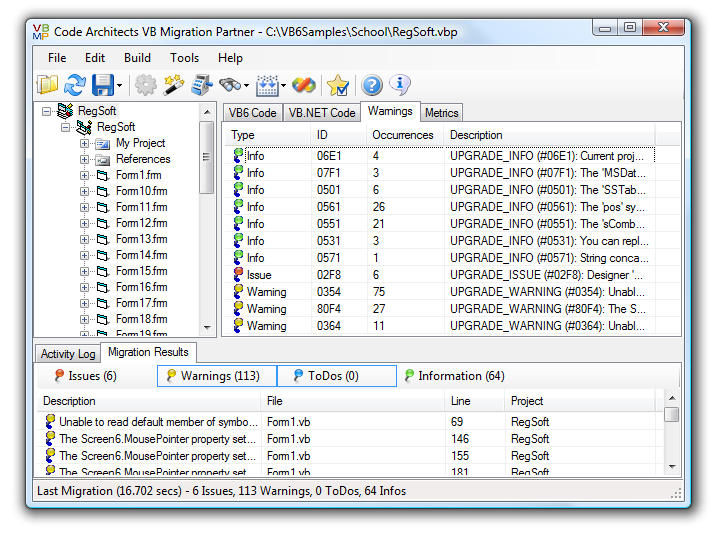Switch to the Activity Log tab
This screenshot has width=721, height=540.
68,354
